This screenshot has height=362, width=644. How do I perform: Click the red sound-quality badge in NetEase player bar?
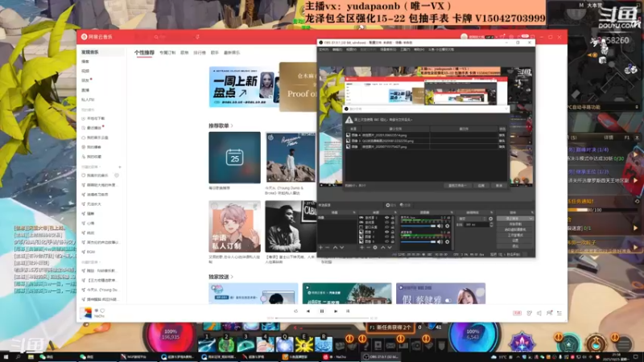pos(517,313)
